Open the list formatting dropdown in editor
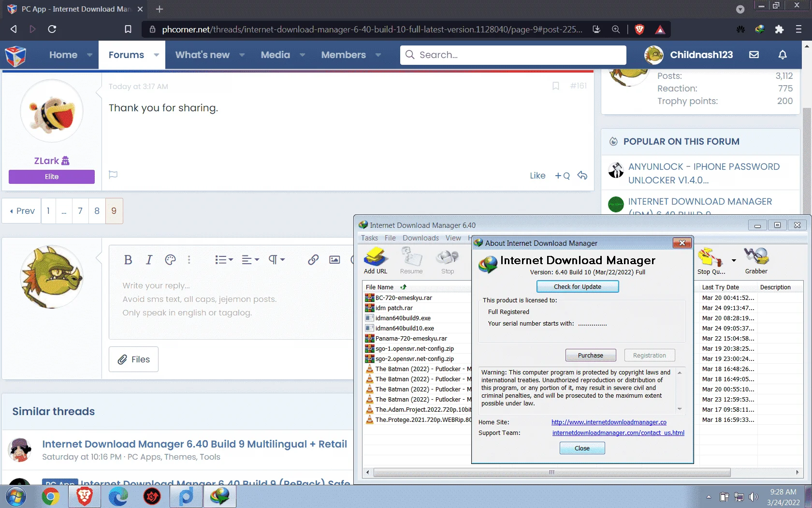812x508 pixels. click(x=224, y=260)
